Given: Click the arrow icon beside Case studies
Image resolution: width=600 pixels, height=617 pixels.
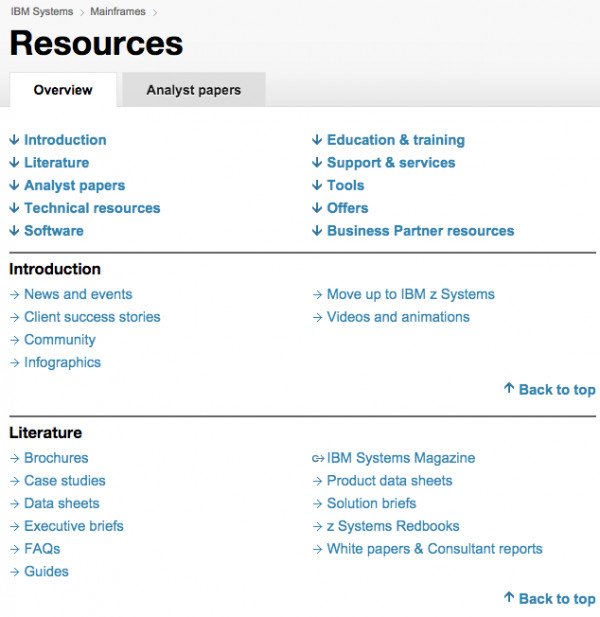Looking at the screenshot, I should (15, 481).
